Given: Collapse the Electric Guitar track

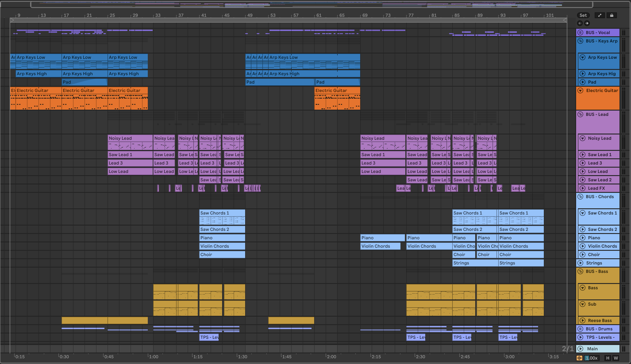Looking at the screenshot, I should (580, 90).
